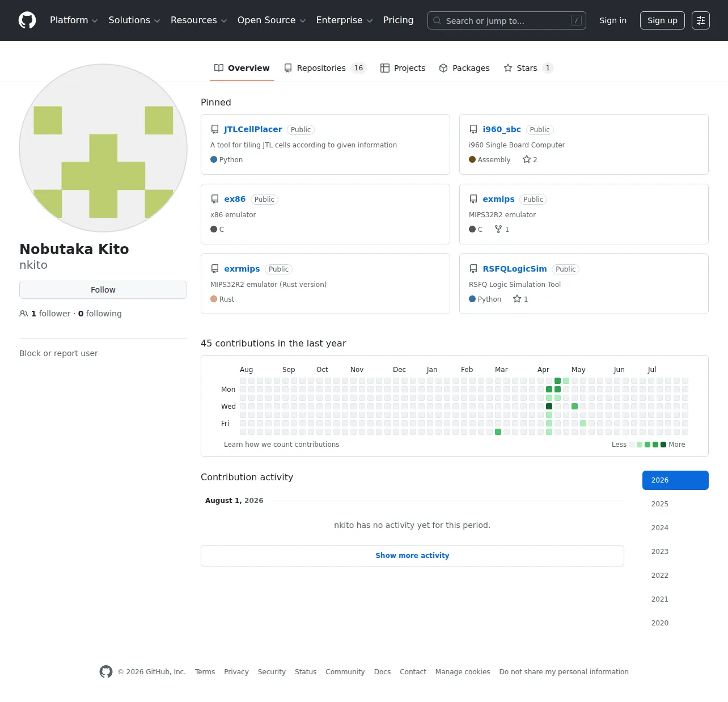Open the Pricing page
Viewport: 728px width, 702px height.
click(399, 20)
